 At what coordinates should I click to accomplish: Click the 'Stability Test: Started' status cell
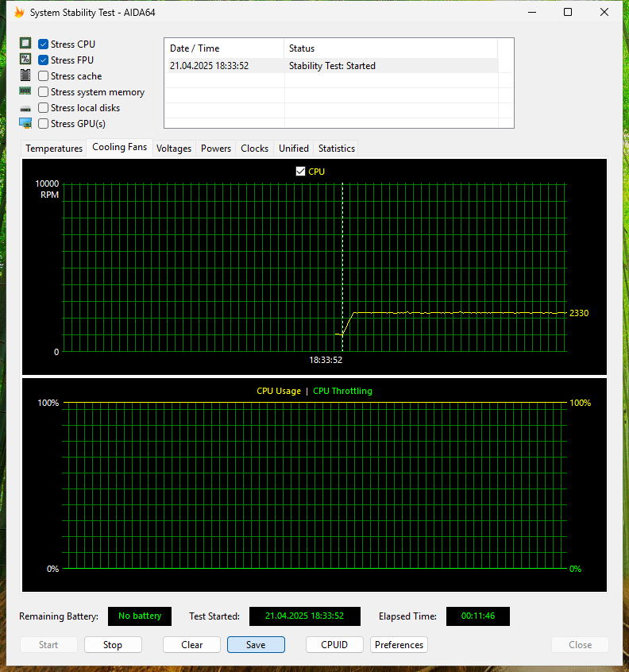click(x=332, y=66)
